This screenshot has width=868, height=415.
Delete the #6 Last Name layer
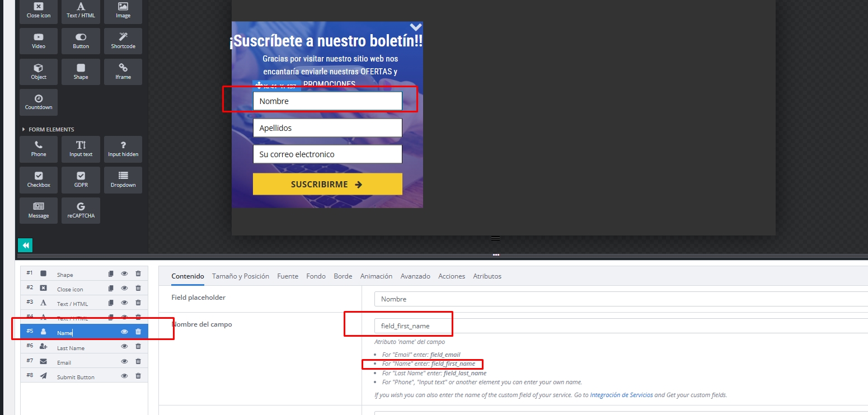[x=138, y=346]
